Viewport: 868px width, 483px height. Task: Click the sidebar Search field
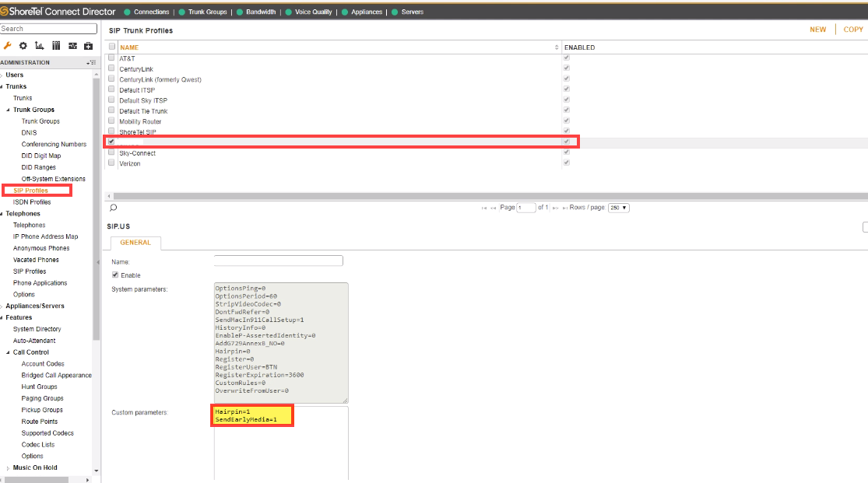[x=49, y=29]
